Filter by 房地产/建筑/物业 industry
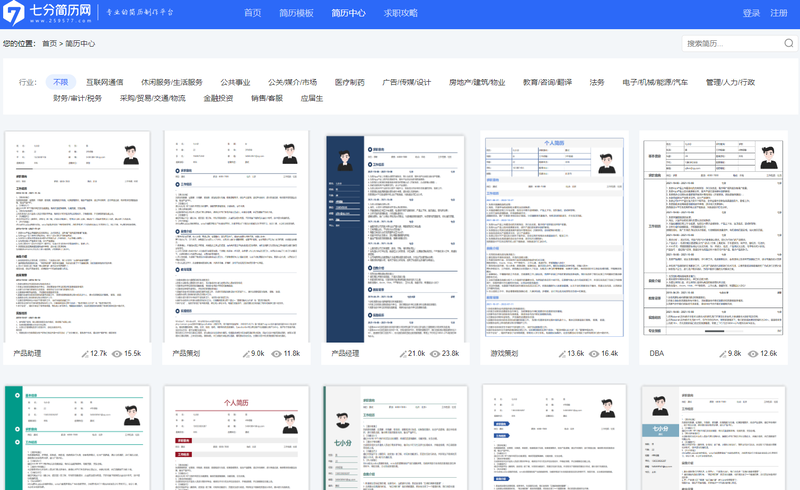The width and height of the screenshot is (800, 490). pos(477,82)
